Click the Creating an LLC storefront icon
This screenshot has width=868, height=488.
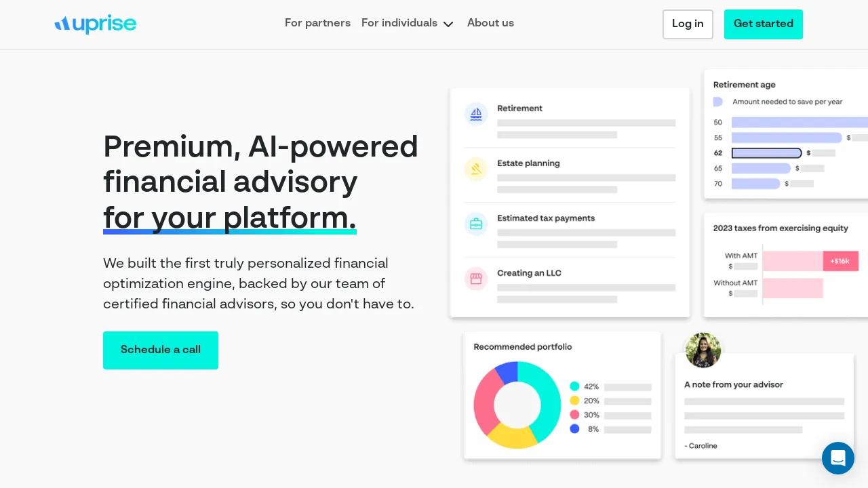[476, 279]
